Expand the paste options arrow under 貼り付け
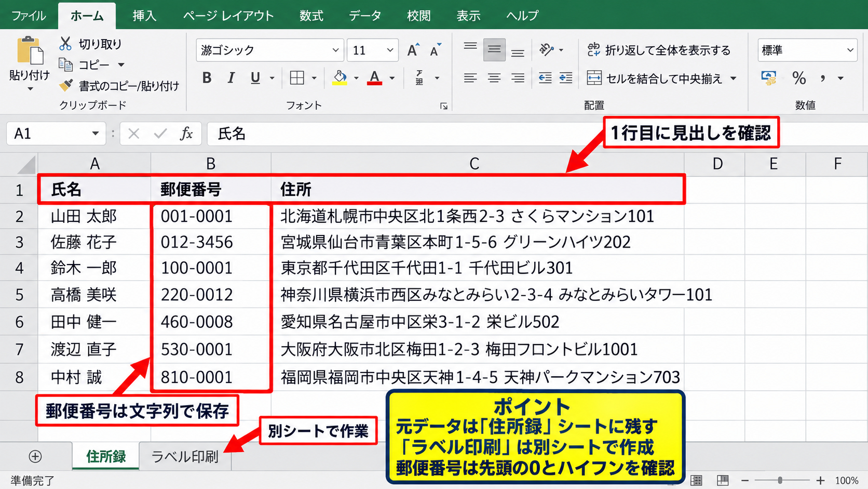Image resolution: width=868 pixels, height=489 pixels. (30, 89)
